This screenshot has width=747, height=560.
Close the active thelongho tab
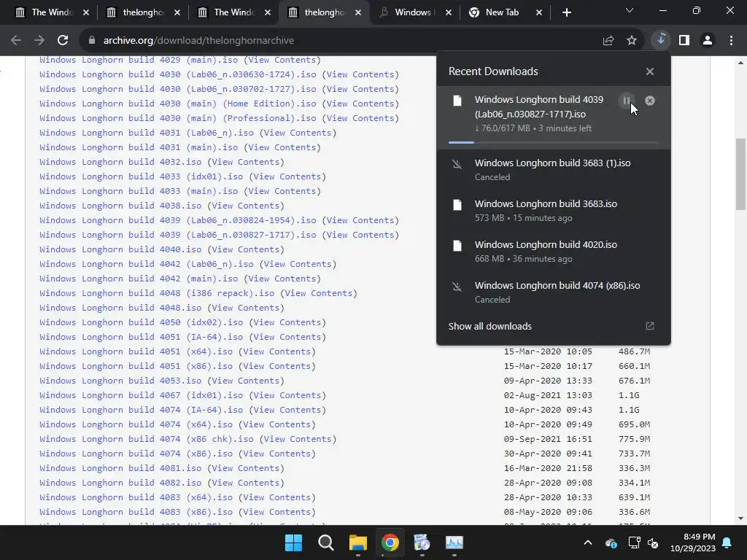pos(357,12)
